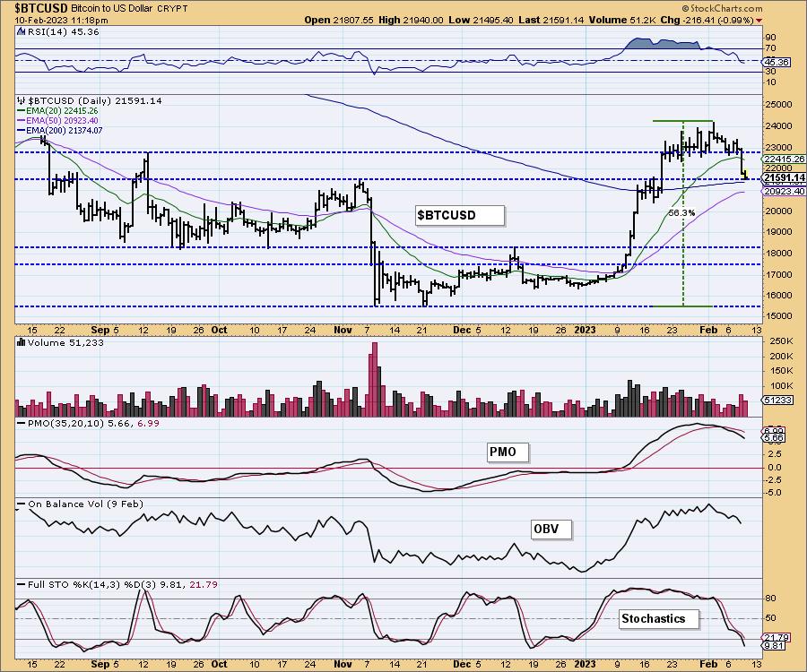Click the 51233 volume axis tag
Screen dimensions: 807x672
click(x=778, y=400)
